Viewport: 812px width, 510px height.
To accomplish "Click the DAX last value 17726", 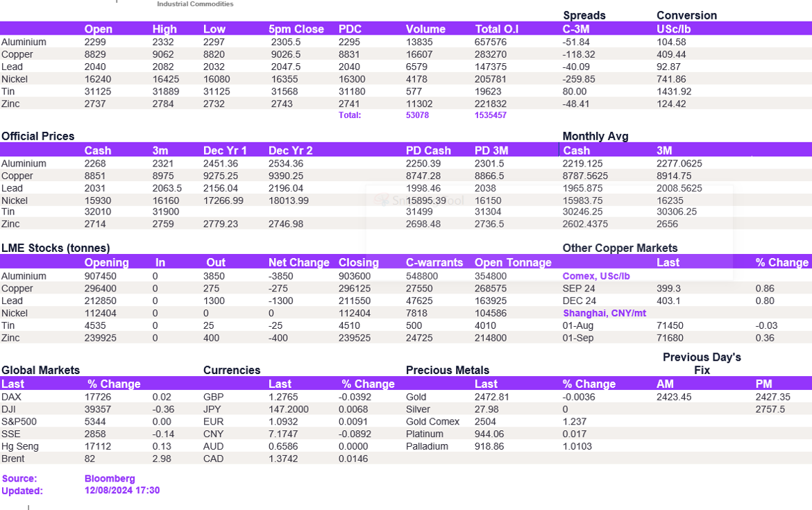I will [99, 398].
